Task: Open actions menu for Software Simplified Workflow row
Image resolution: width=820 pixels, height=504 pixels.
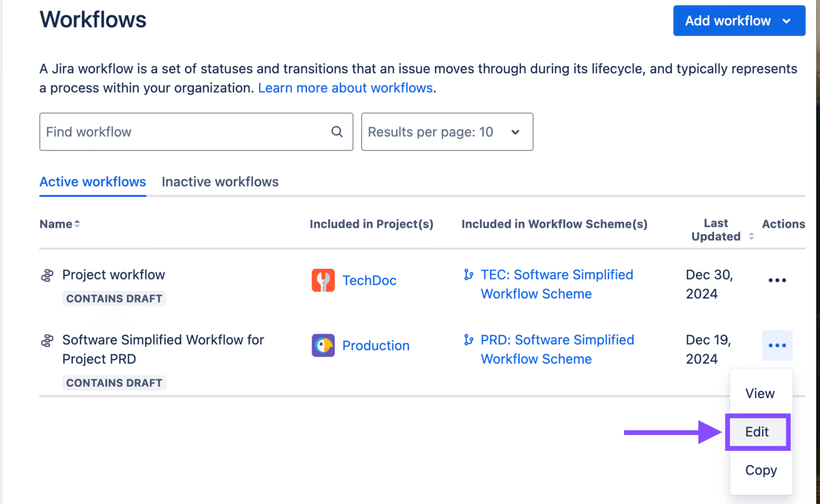Action: [777, 345]
